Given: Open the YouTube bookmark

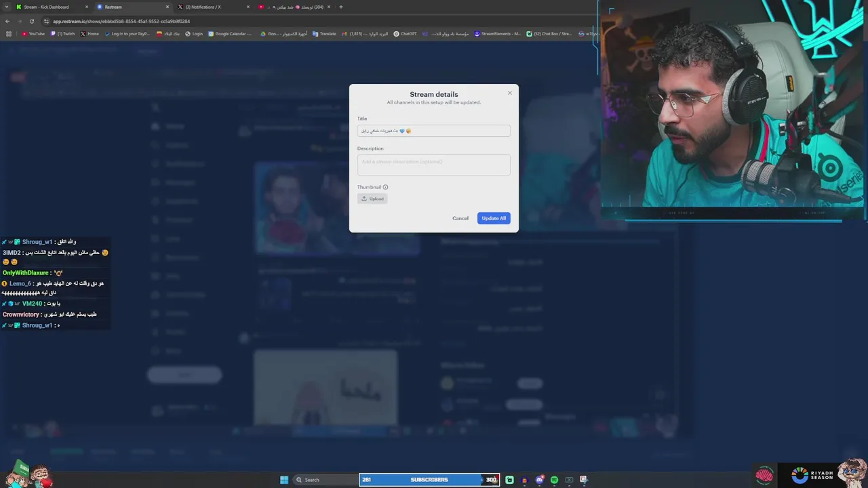Looking at the screenshot, I should coord(33,34).
